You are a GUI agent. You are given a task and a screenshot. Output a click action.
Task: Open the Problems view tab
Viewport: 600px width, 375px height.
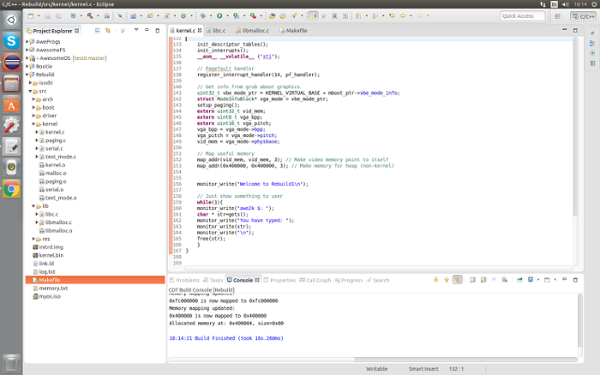click(184, 280)
